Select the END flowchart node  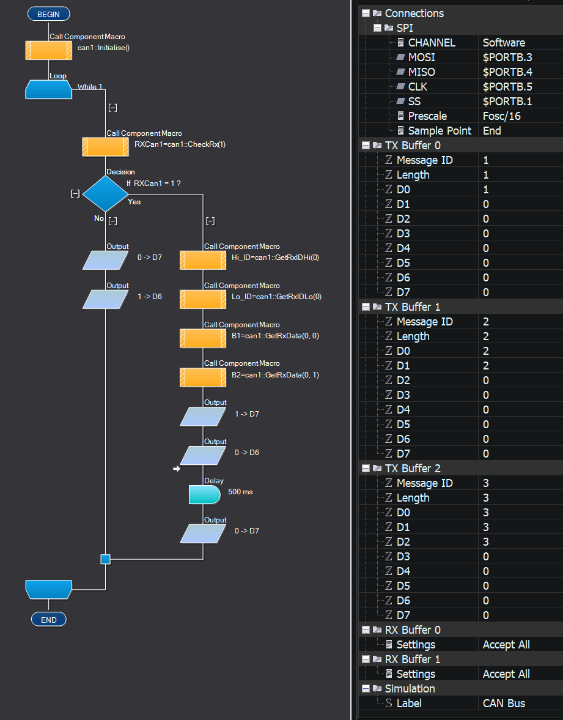[x=48, y=619]
